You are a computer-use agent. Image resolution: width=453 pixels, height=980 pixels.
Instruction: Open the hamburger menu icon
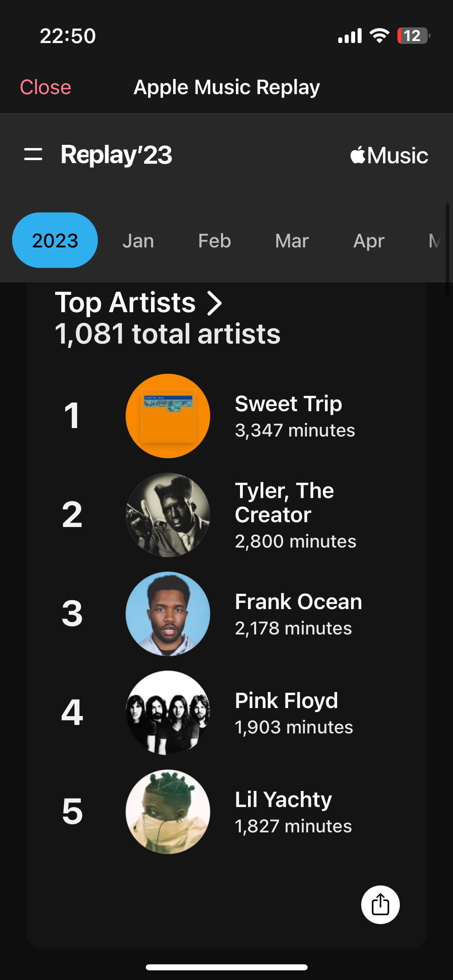pos(33,154)
